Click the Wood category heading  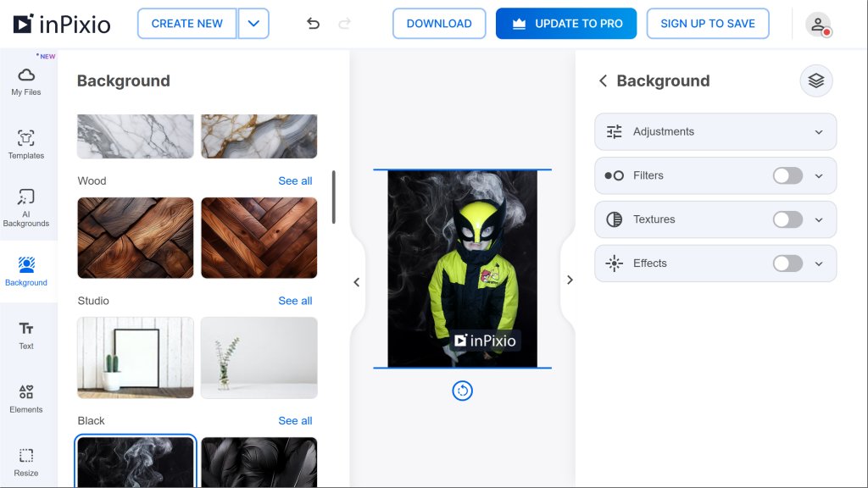pos(92,181)
